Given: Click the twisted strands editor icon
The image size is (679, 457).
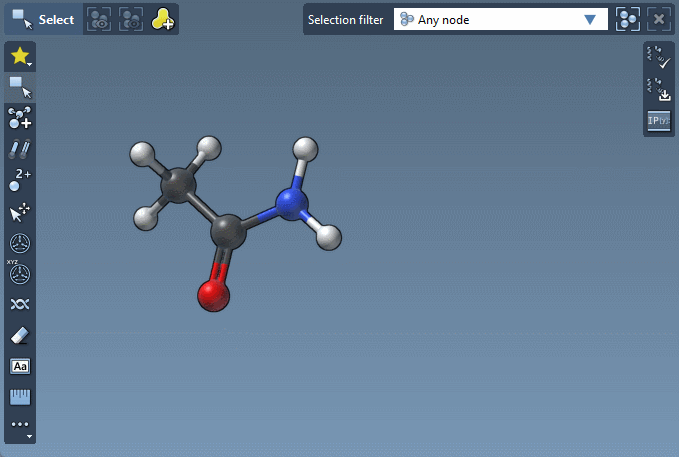Looking at the screenshot, I should tap(20, 304).
